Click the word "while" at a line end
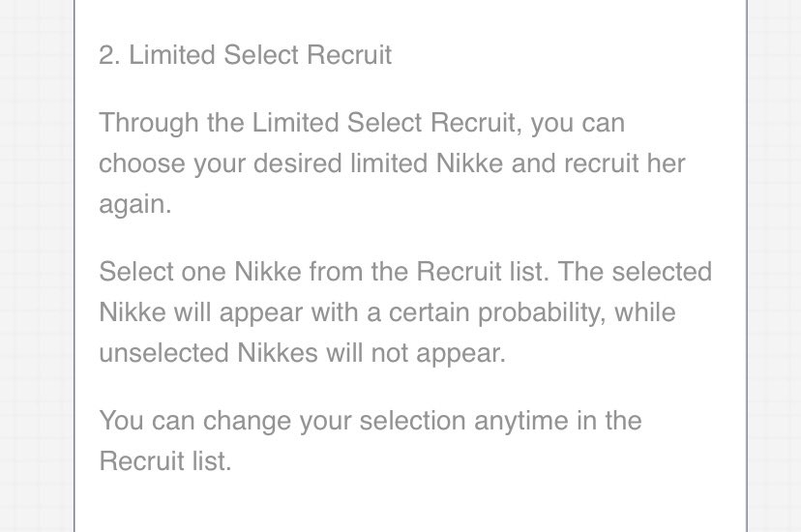 (x=644, y=311)
